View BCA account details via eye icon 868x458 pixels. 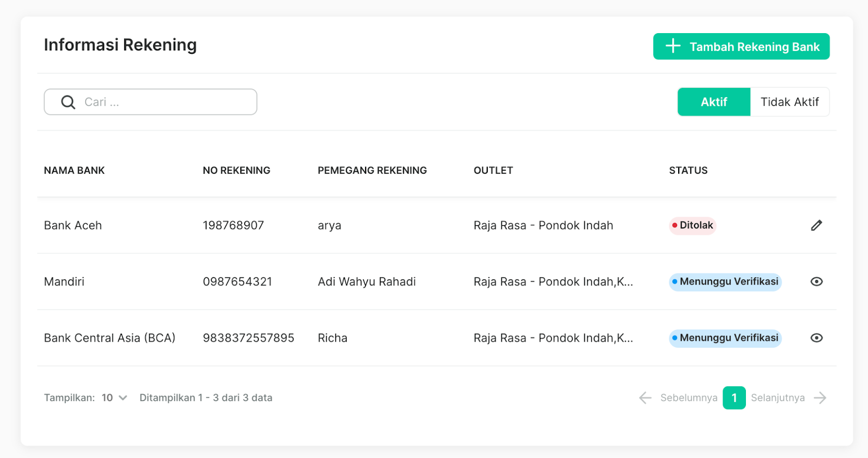click(816, 338)
